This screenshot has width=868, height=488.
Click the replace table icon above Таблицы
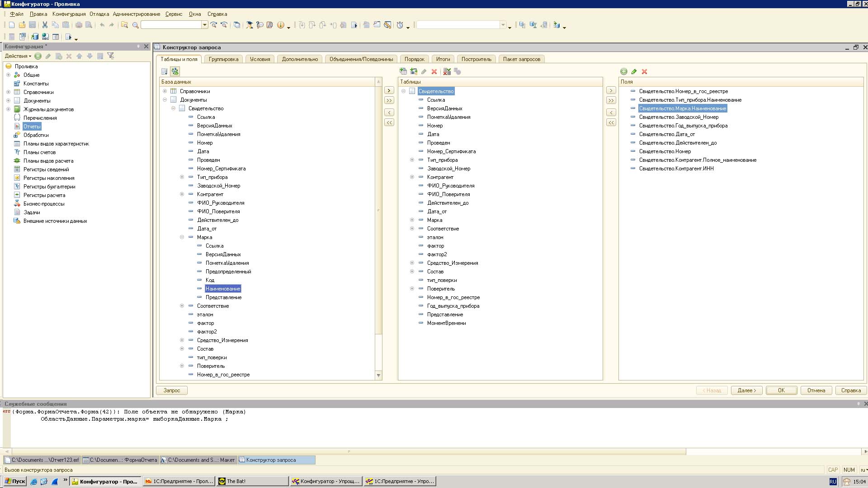pyautogui.click(x=414, y=71)
